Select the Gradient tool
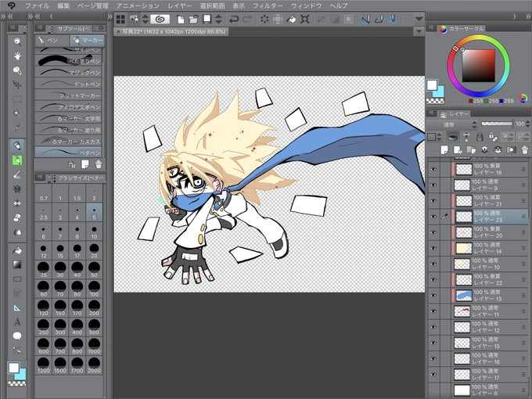The height and width of the screenshot is (399, 532). click(x=17, y=264)
